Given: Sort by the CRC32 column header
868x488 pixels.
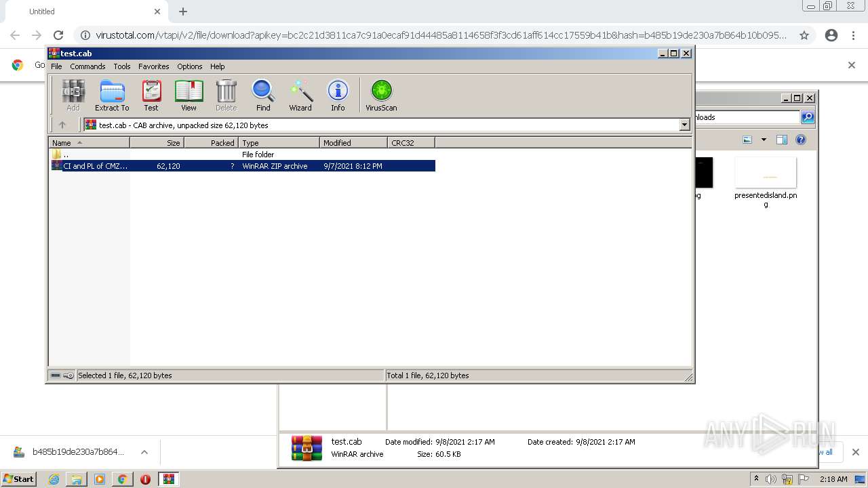Looking at the screenshot, I should pos(411,142).
